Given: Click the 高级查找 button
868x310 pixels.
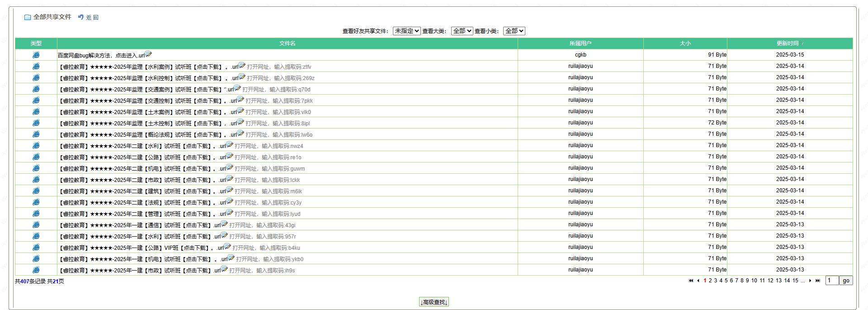Looking at the screenshot, I should coord(434,302).
